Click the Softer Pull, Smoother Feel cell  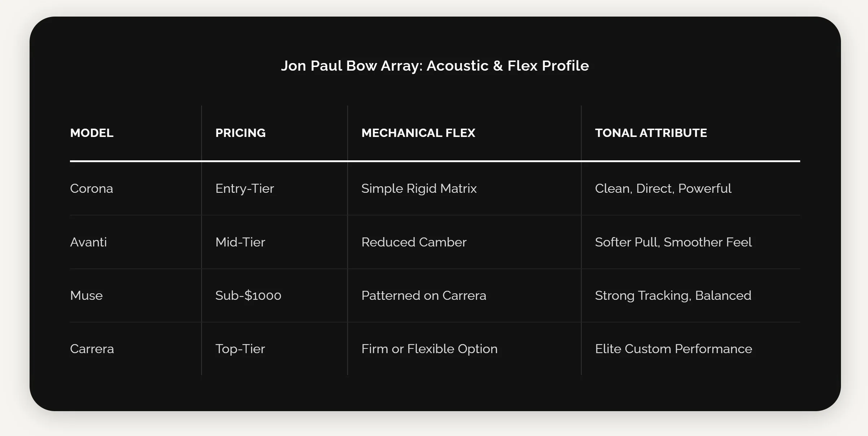[x=691, y=242]
